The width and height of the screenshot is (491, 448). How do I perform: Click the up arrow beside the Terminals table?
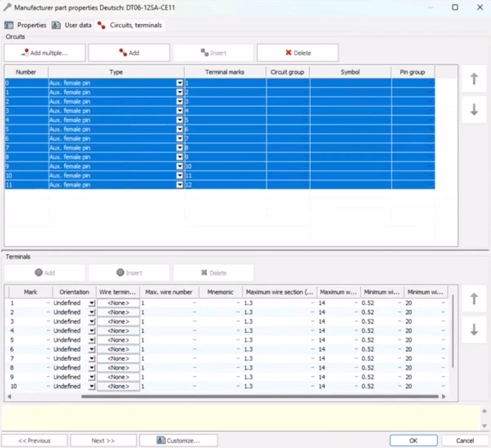(473, 298)
